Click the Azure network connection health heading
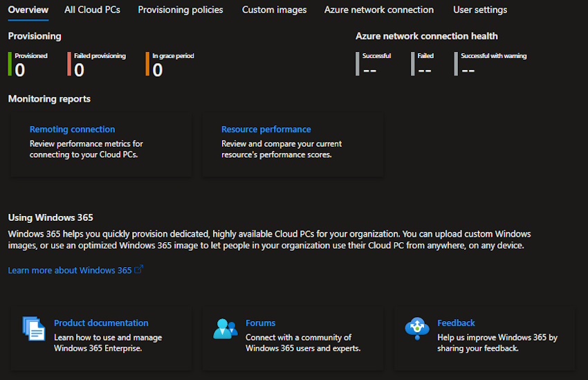588x380 pixels. [427, 37]
